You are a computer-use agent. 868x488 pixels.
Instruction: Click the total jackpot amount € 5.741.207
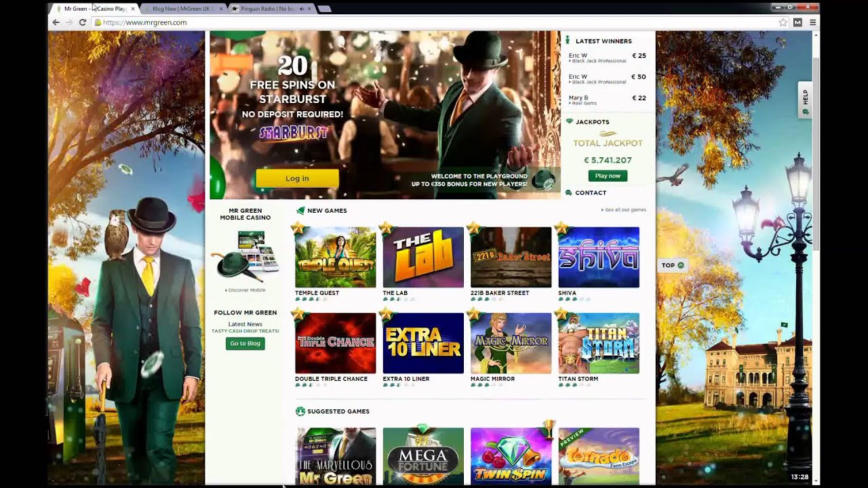pos(608,161)
